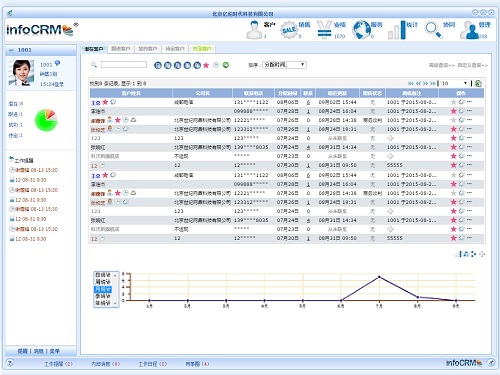Viewport: 500px width, 375px height.
Task: Open the three-dot more menu in the first 131****1122 row
Action: [469, 102]
